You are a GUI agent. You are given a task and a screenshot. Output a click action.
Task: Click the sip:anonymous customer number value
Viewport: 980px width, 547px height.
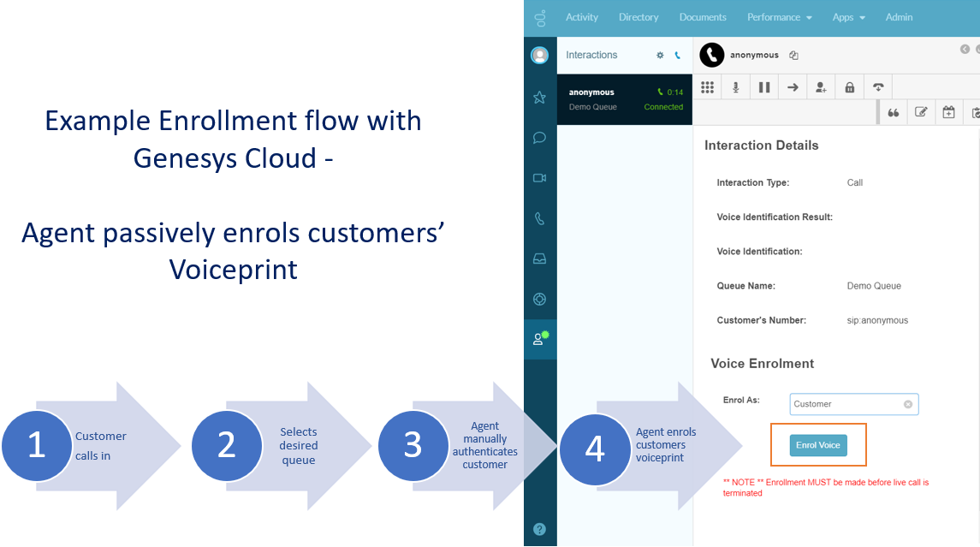[877, 320]
